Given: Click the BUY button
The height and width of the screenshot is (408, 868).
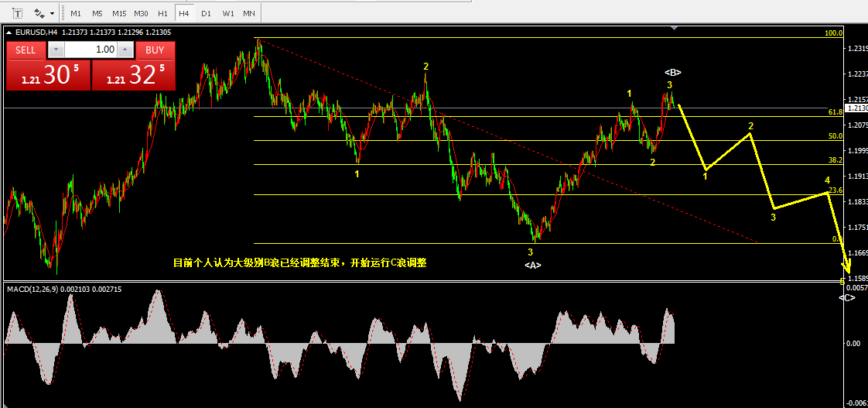Looking at the screenshot, I should pos(155,50).
